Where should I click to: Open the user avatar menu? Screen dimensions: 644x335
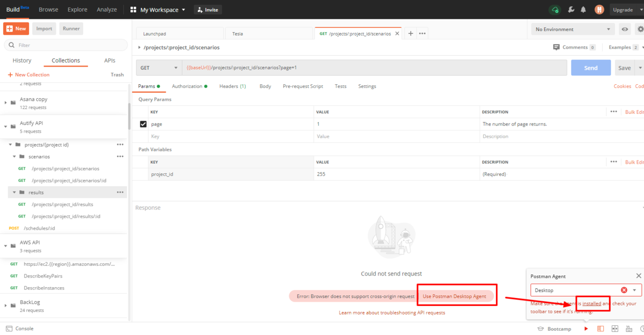coord(599,10)
